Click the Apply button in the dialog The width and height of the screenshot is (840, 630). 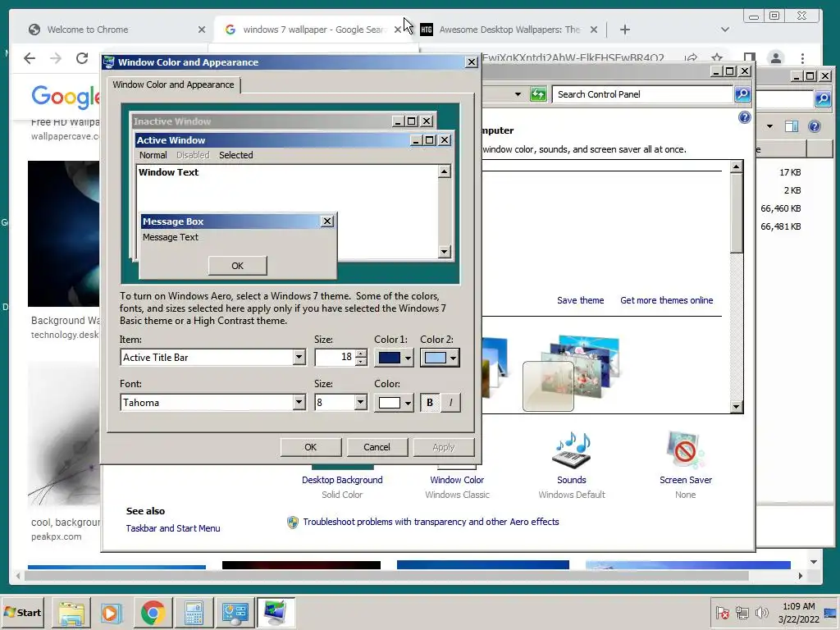pos(444,447)
